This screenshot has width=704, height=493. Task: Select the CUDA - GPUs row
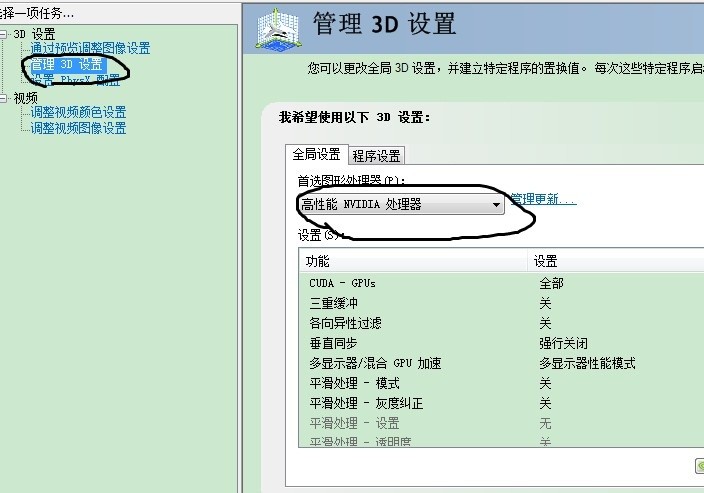501,283
